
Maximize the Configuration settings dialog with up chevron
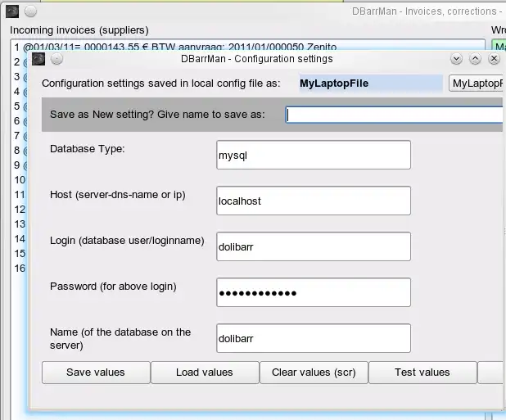pyautogui.click(x=475, y=59)
